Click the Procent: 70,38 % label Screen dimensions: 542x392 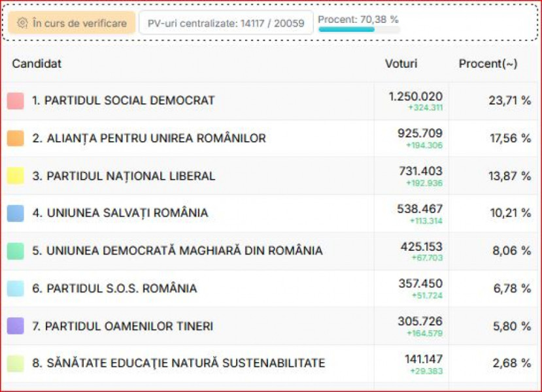pyautogui.click(x=358, y=20)
